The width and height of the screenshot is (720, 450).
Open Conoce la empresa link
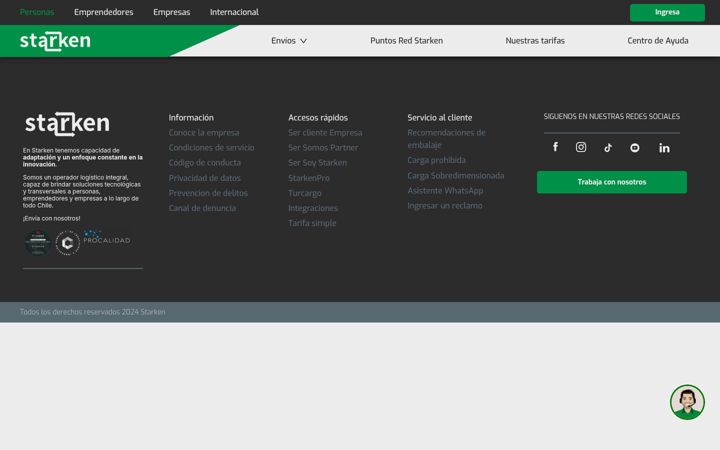(x=204, y=133)
